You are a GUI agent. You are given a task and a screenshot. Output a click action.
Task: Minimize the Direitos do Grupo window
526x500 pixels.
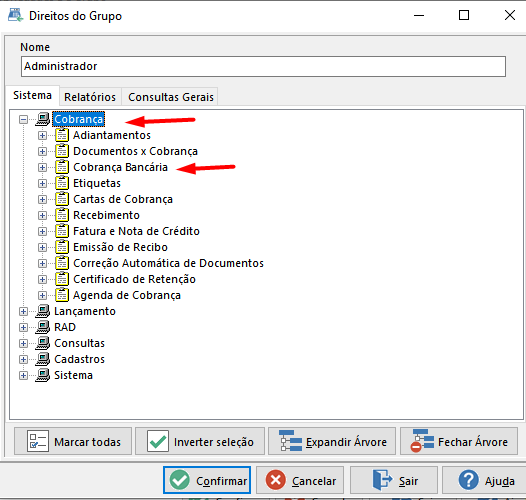coord(419,15)
